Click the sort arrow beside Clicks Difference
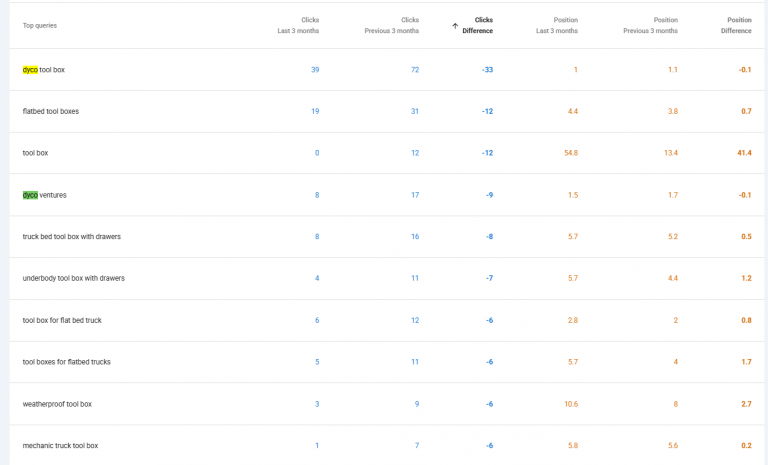The image size is (768, 465). [455, 25]
